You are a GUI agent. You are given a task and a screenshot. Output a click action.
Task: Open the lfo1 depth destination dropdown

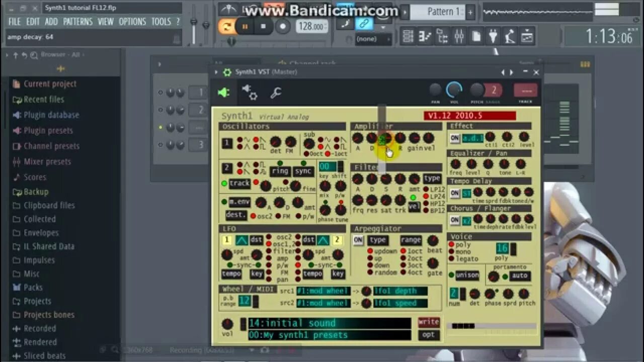click(x=400, y=291)
